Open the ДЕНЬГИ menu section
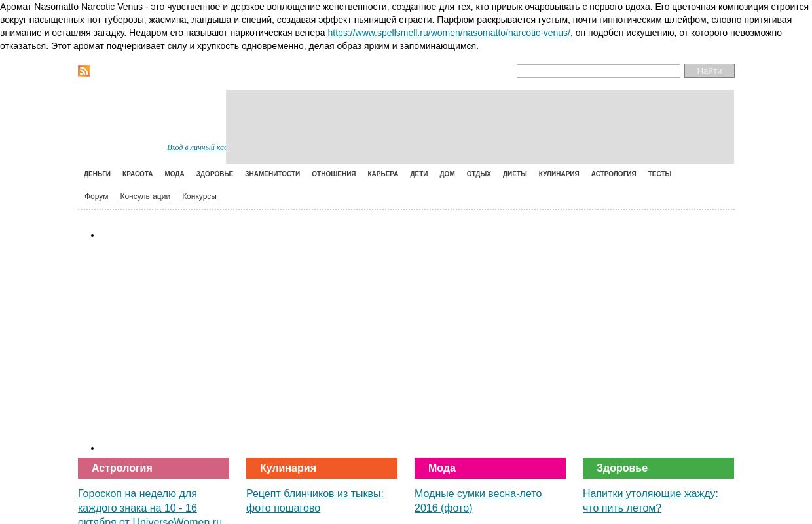The image size is (812, 524). (97, 174)
